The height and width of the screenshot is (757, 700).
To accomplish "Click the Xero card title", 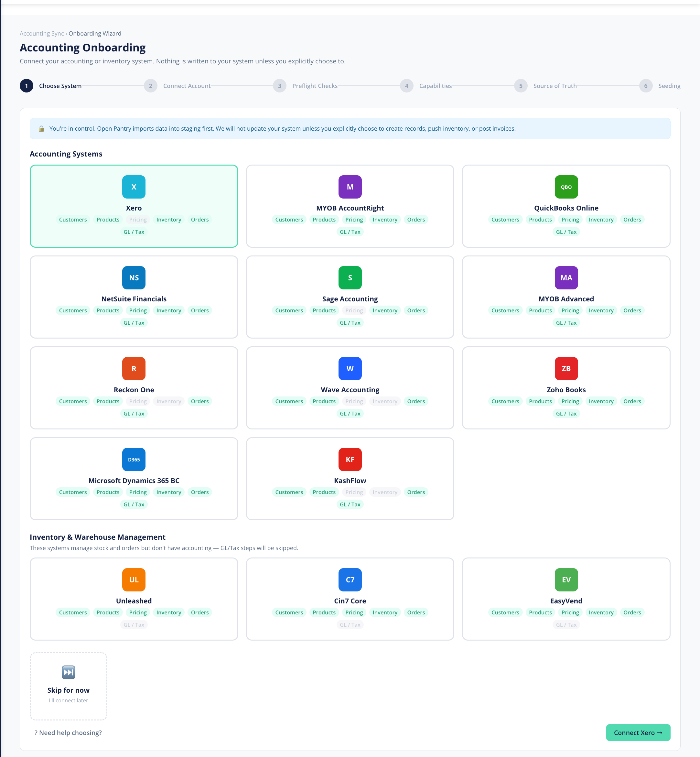I will [x=134, y=208].
